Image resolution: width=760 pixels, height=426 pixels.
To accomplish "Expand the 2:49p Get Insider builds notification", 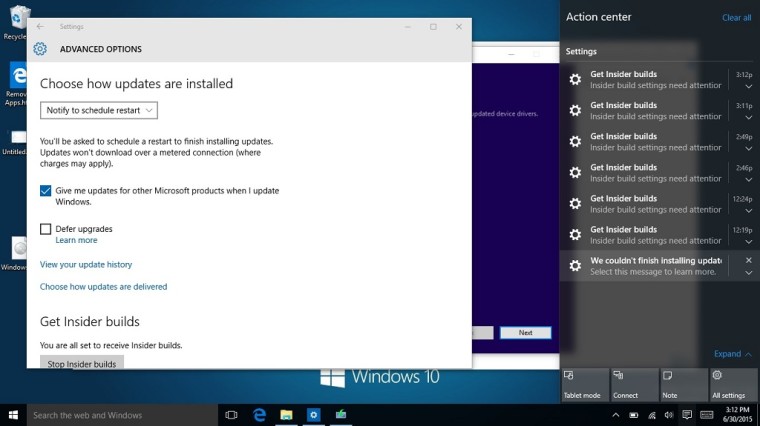I will (x=748, y=149).
